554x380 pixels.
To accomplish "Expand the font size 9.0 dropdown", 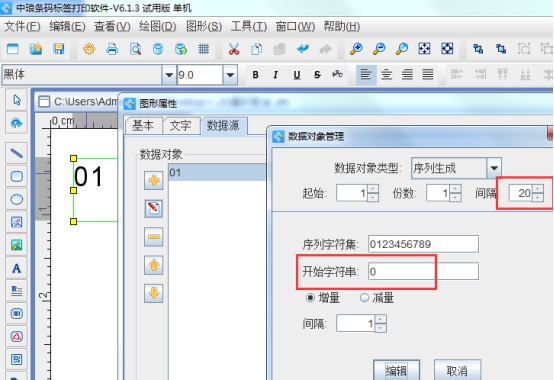I will pyautogui.click(x=230, y=75).
